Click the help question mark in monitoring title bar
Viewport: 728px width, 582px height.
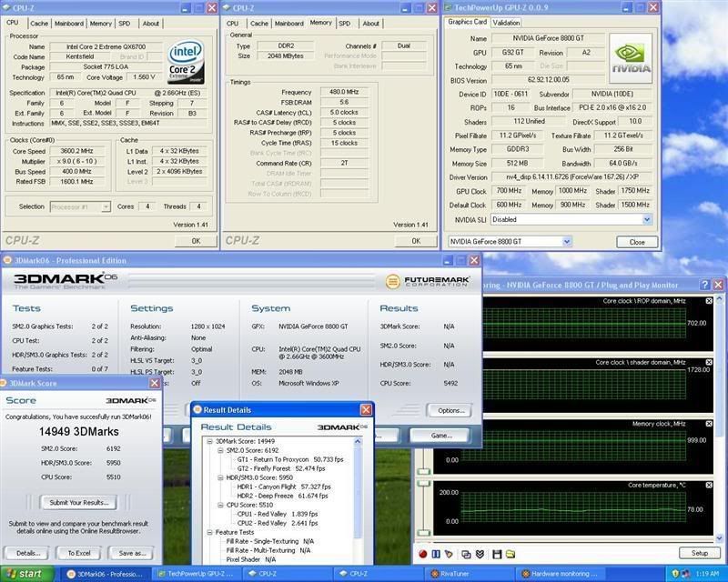tap(704, 285)
